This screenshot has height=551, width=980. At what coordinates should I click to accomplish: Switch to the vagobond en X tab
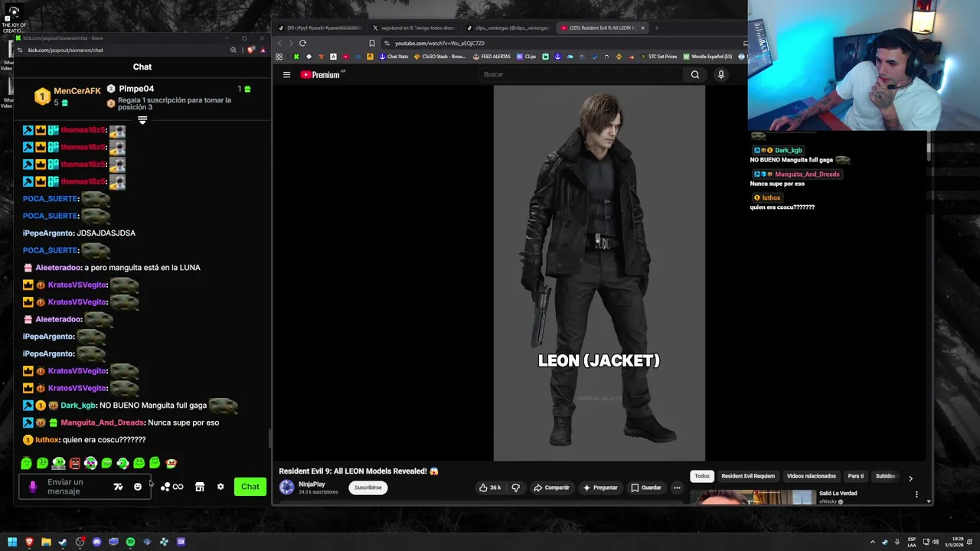[414, 28]
